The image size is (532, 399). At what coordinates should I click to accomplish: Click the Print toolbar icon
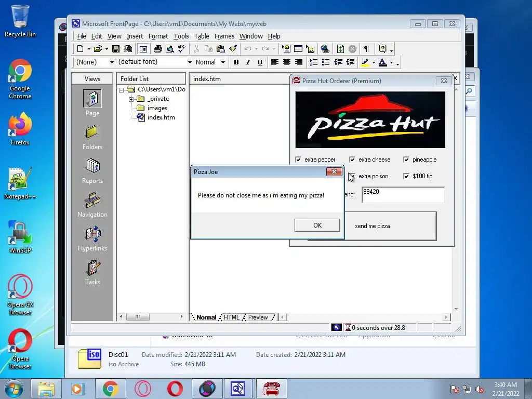coord(158,49)
